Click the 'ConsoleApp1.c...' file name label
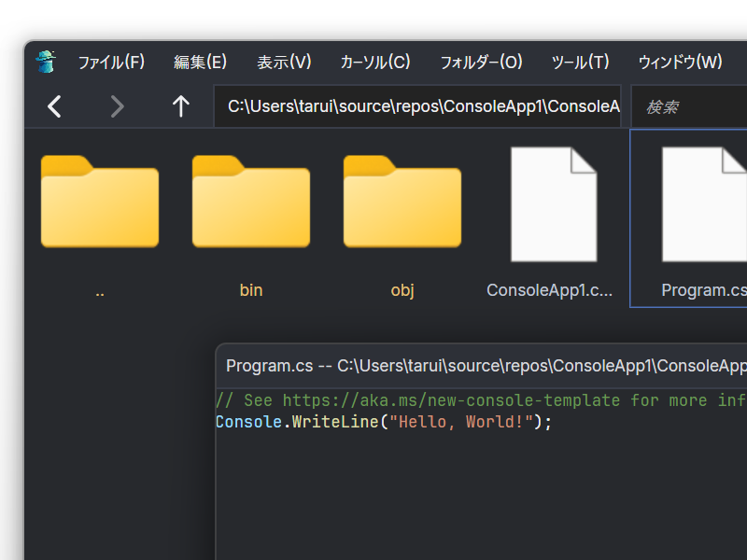747x560 pixels. click(x=549, y=290)
